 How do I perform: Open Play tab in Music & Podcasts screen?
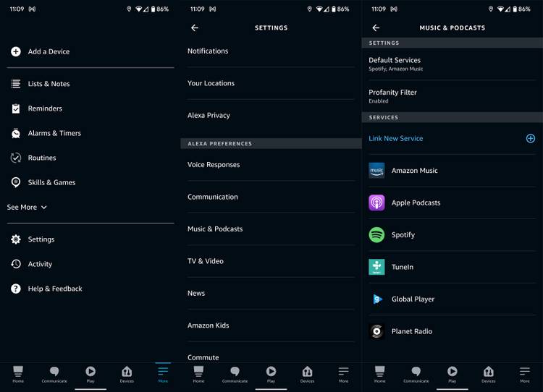click(452, 375)
